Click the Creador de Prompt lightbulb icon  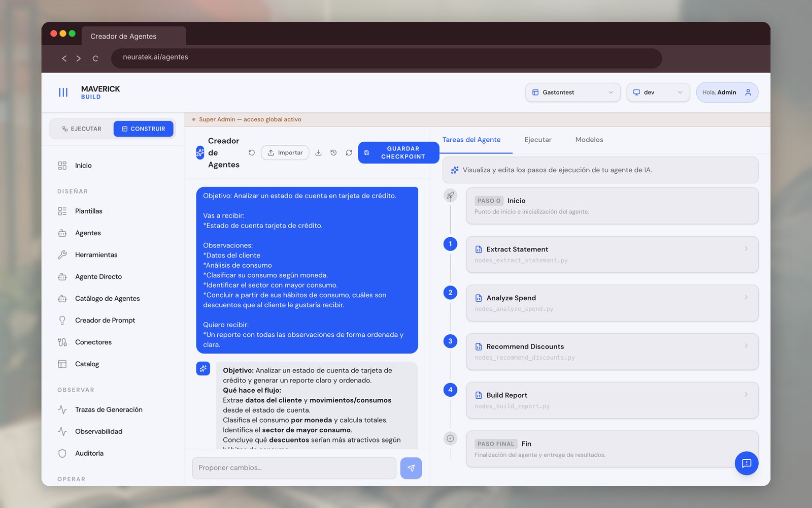coord(62,321)
